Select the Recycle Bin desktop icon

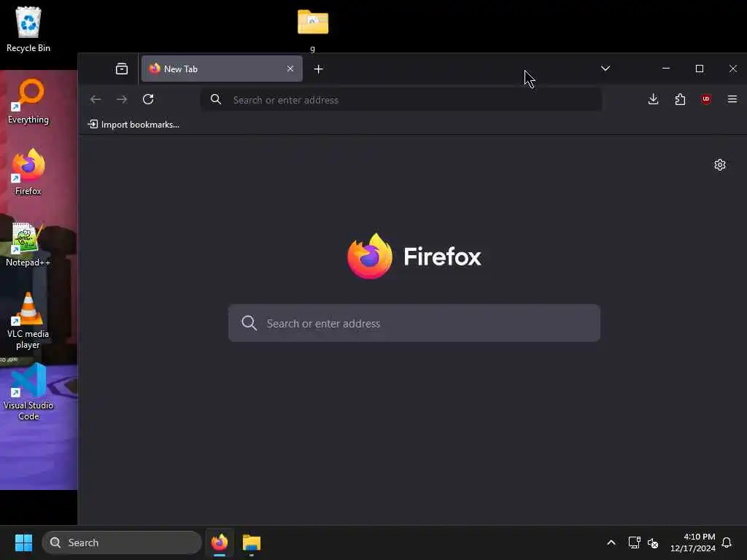[x=28, y=29]
